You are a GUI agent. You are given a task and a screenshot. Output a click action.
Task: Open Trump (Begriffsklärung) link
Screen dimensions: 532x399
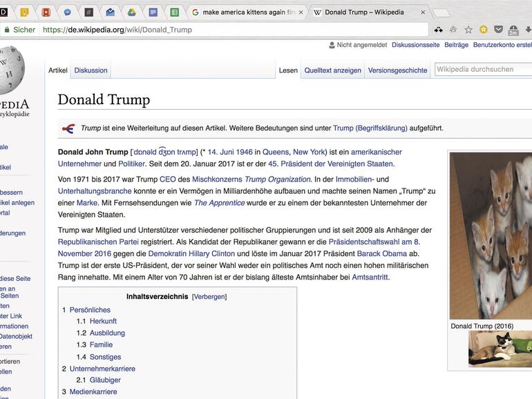370,128
